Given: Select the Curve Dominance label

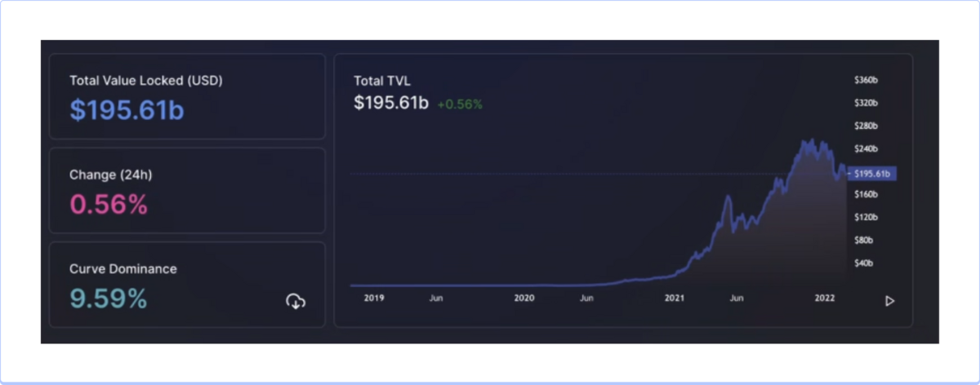Looking at the screenshot, I should point(123,268).
